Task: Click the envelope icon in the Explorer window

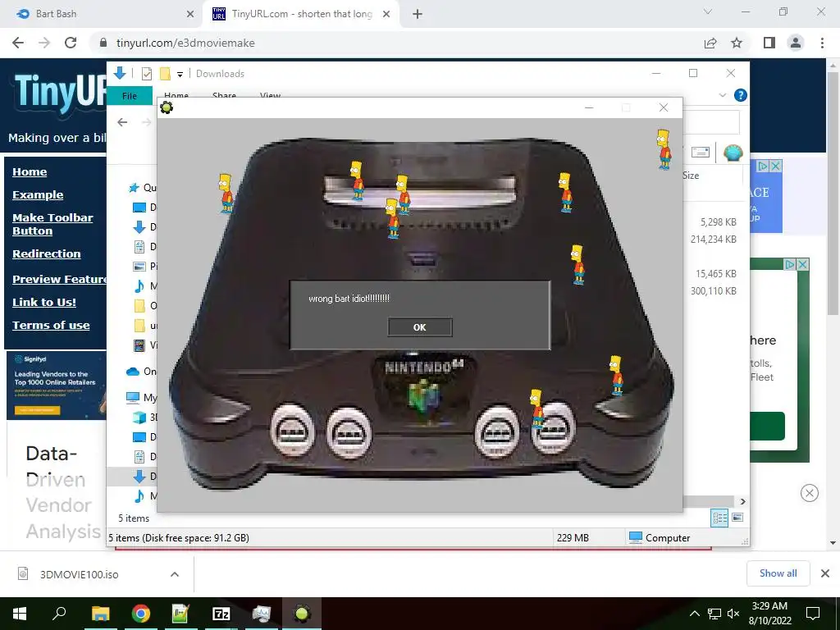Action: pos(701,153)
